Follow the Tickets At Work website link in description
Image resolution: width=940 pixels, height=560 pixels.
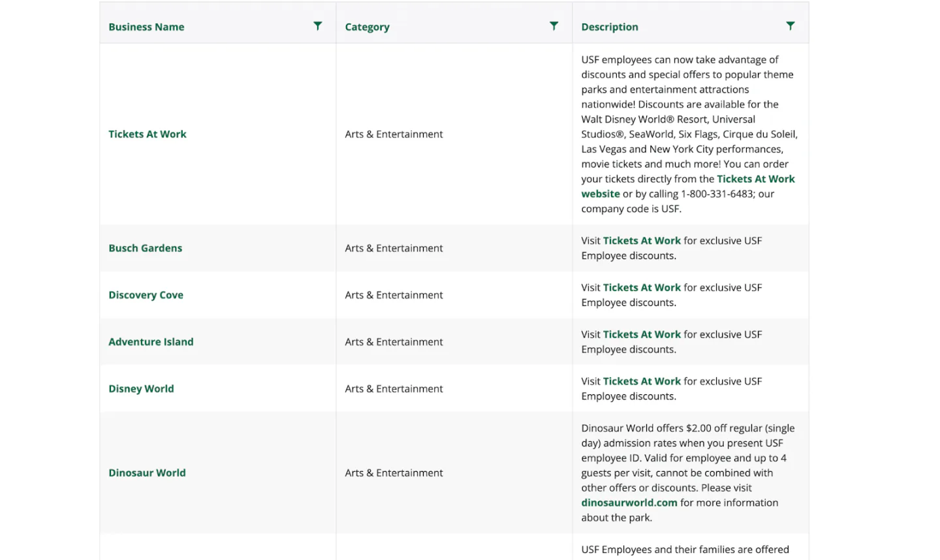(756, 179)
